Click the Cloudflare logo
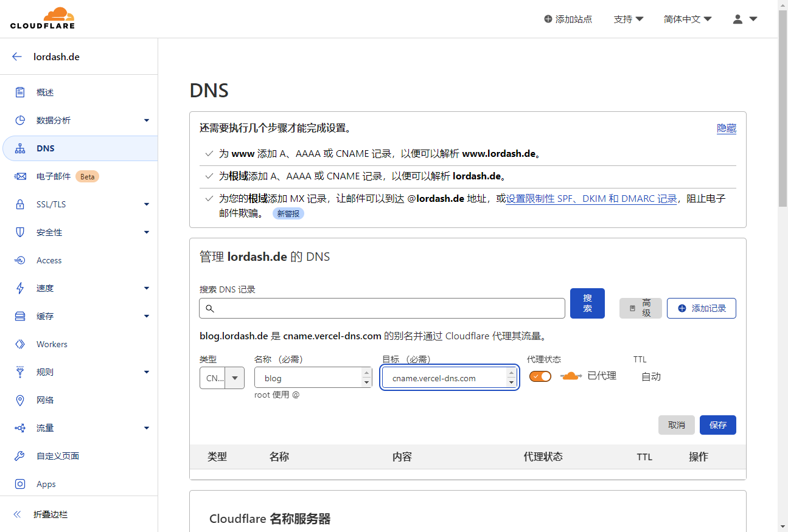The image size is (788, 532). point(43,18)
